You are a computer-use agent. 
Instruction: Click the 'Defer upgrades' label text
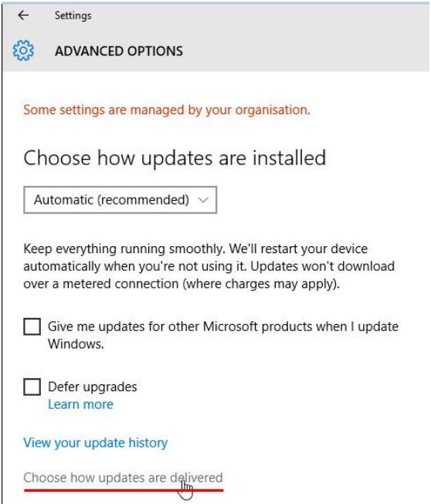click(93, 387)
